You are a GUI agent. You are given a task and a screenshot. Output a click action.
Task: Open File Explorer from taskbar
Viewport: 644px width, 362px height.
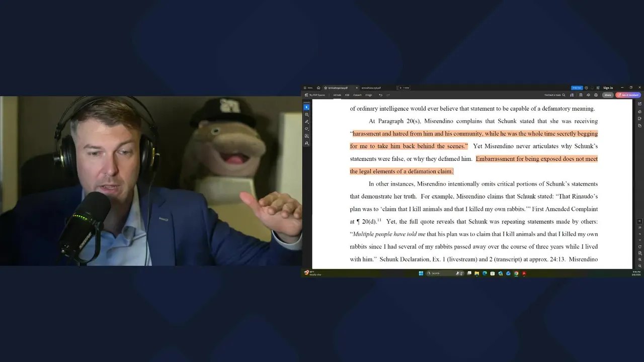click(x=476, y=273)
